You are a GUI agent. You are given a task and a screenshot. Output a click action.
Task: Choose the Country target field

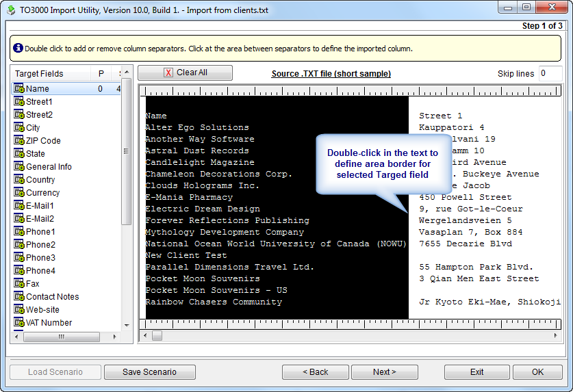click(40, 180)
